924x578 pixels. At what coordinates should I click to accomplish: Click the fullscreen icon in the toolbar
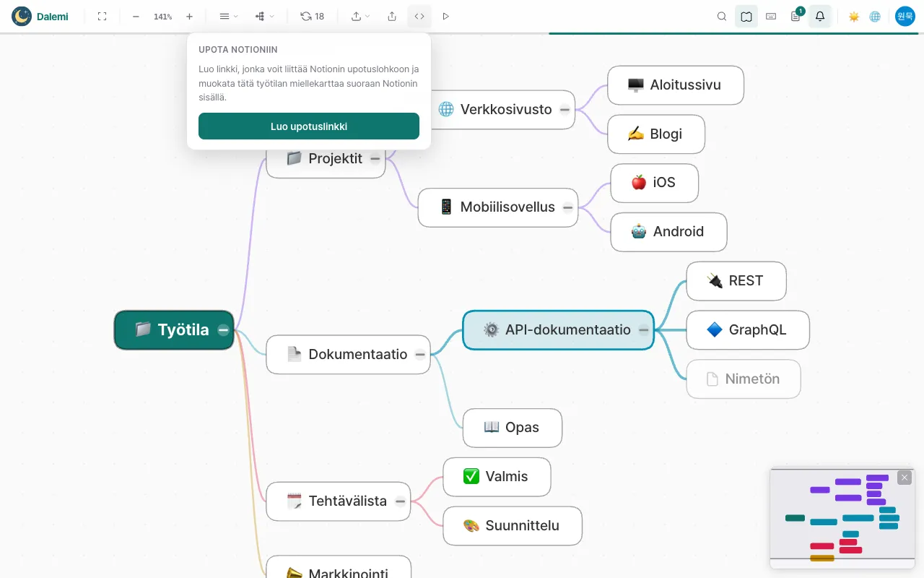102,16
